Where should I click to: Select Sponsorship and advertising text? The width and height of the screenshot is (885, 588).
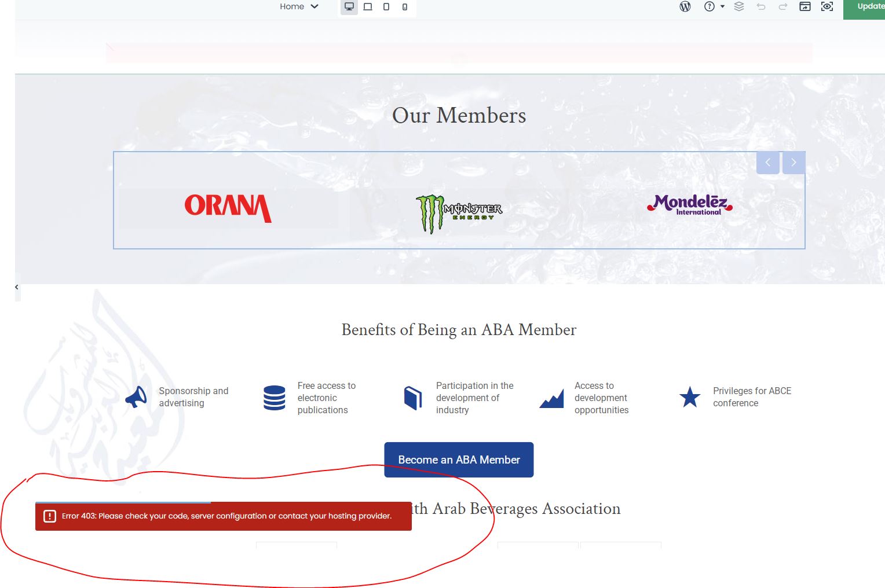(x=193, y=397)
